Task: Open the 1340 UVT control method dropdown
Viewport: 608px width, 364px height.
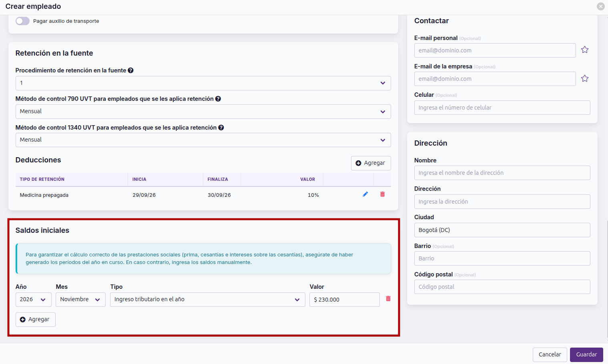Action: click(x=203, y=140)
